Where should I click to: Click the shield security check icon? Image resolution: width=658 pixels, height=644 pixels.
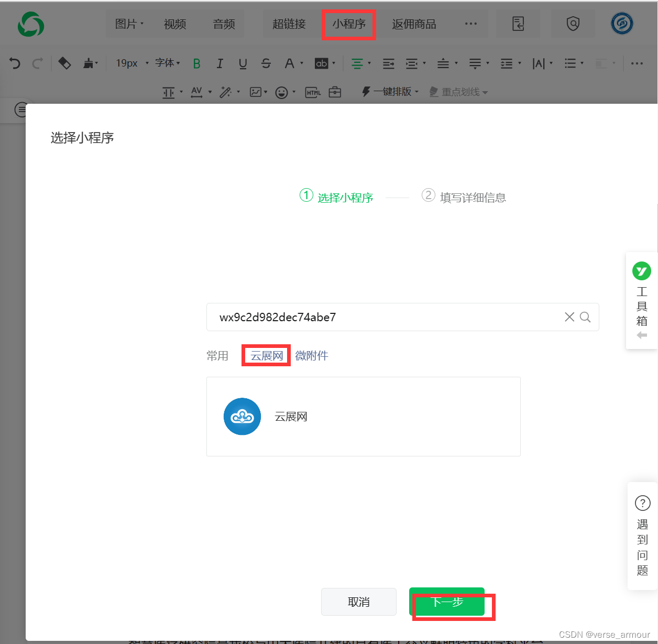[x=573, y=24]
